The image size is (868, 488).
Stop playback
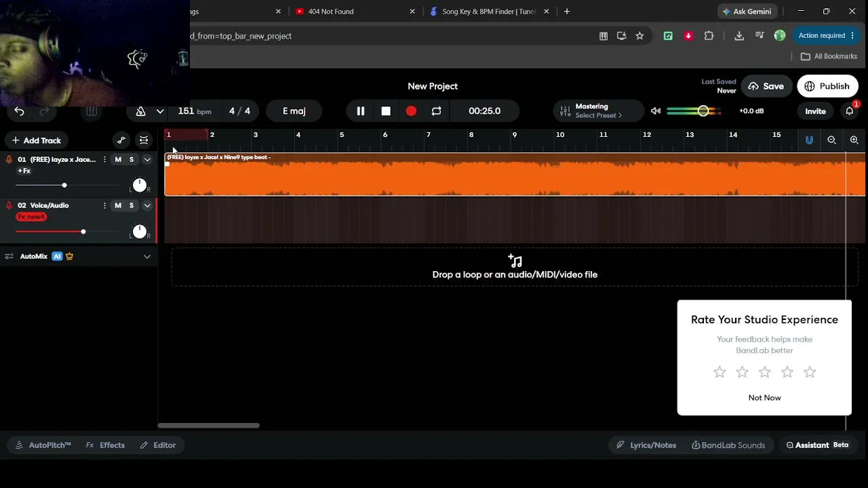click(x=386, y=111)
